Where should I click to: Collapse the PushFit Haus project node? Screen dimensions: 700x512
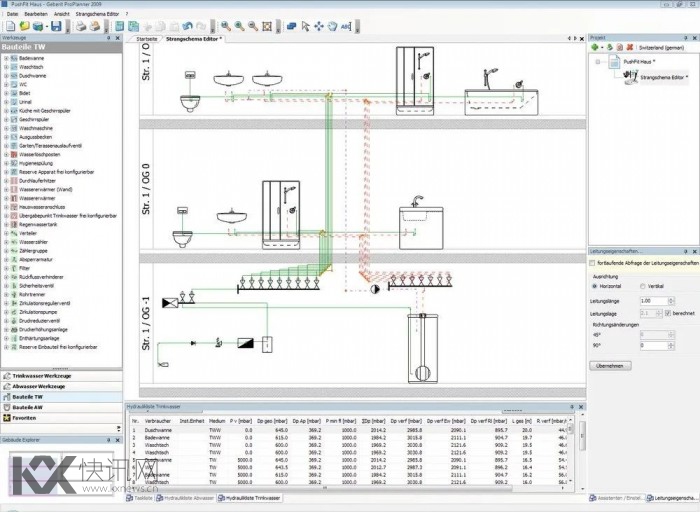(597, 61)
